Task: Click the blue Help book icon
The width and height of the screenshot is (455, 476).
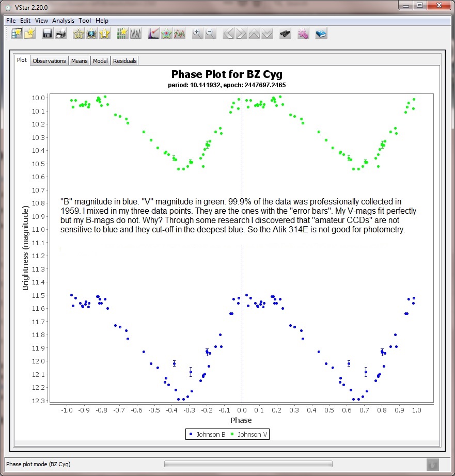Action: [321, 34]
